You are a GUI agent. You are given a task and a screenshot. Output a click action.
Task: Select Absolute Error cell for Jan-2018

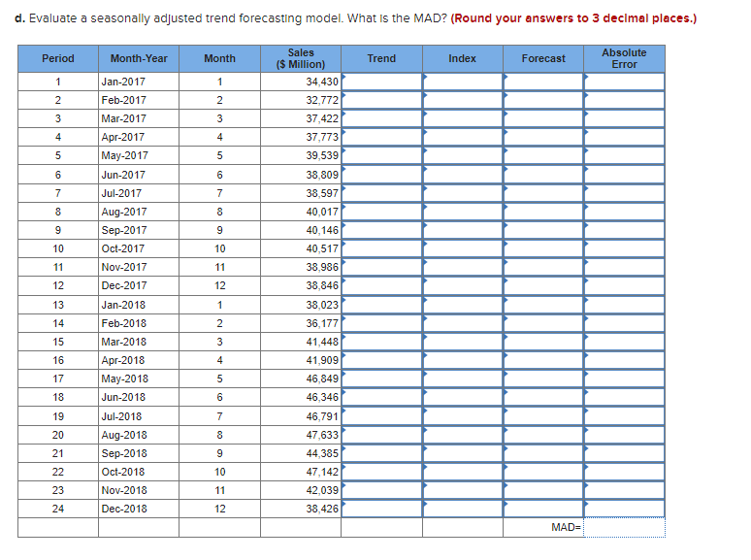[625, 305]
